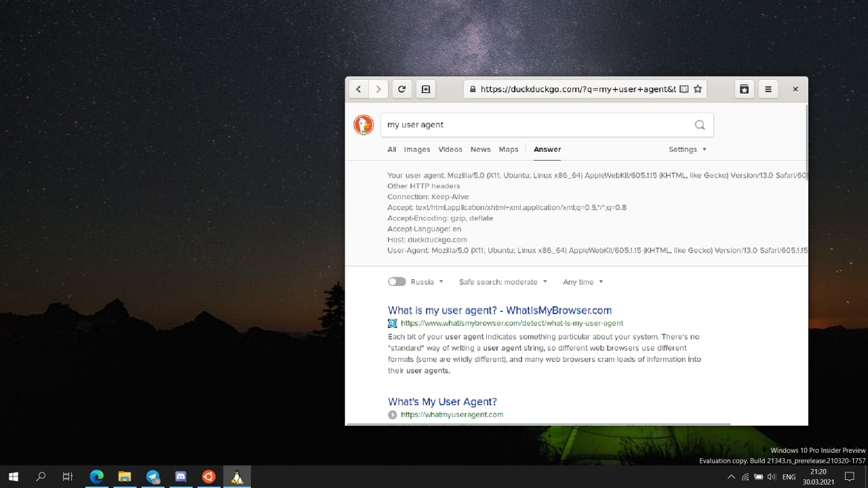Open File Explorer from taskbar
The image size is (868, 488).
tap(125, 476)
